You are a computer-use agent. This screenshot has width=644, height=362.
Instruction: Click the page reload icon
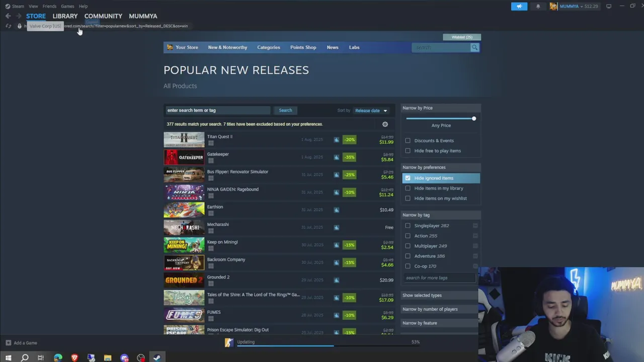click(8, 26)
